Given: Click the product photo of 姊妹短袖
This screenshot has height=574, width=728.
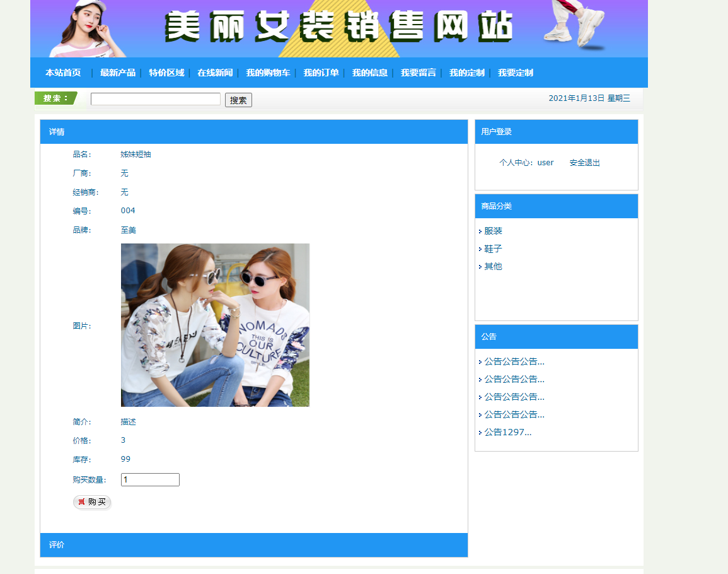Looking at the screenshot, I should pos(215,325).
